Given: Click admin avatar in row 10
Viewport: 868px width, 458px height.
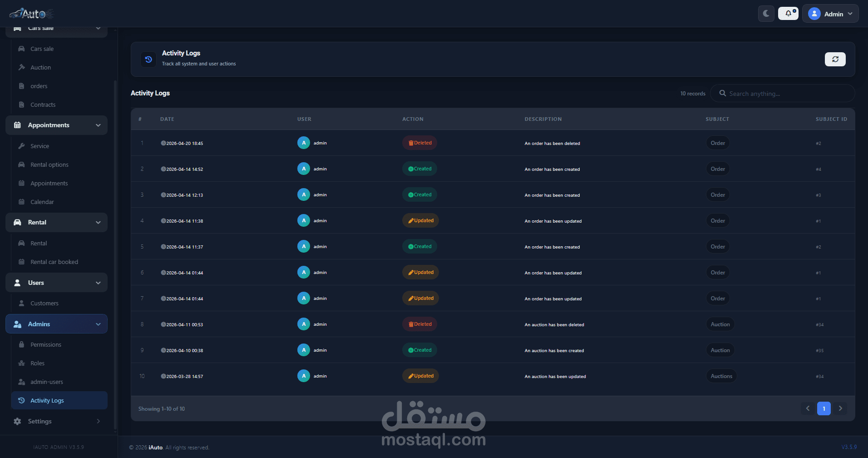Looking at the screenshot, I should click(304, 376).
